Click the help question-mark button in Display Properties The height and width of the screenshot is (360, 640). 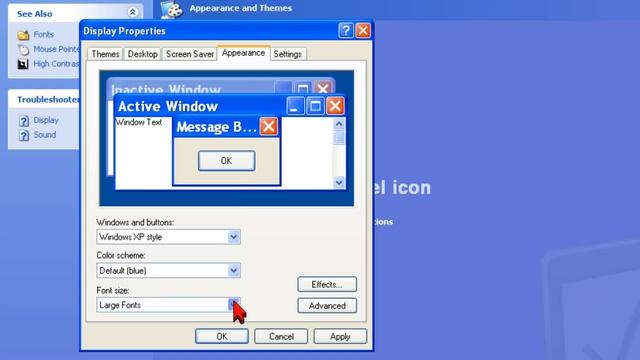pyautogui.click(x=346, y=31)
